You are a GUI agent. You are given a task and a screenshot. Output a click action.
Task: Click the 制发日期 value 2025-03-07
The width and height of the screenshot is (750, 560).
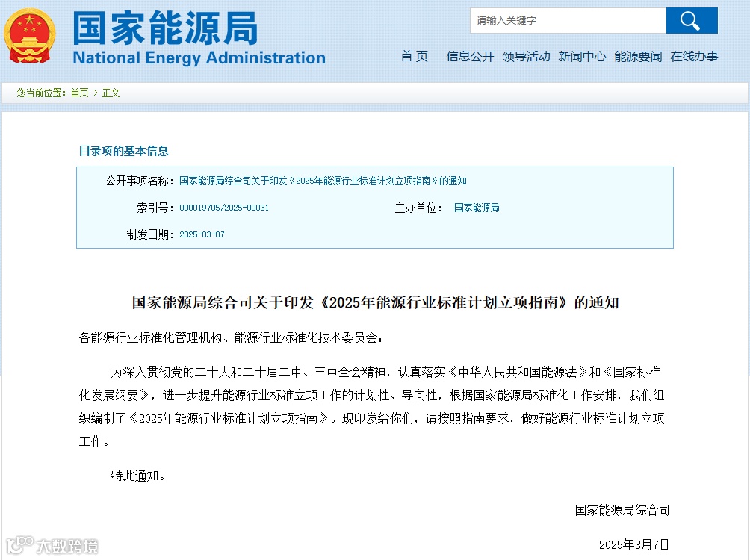pyautogui.click(x=202, y=234)
